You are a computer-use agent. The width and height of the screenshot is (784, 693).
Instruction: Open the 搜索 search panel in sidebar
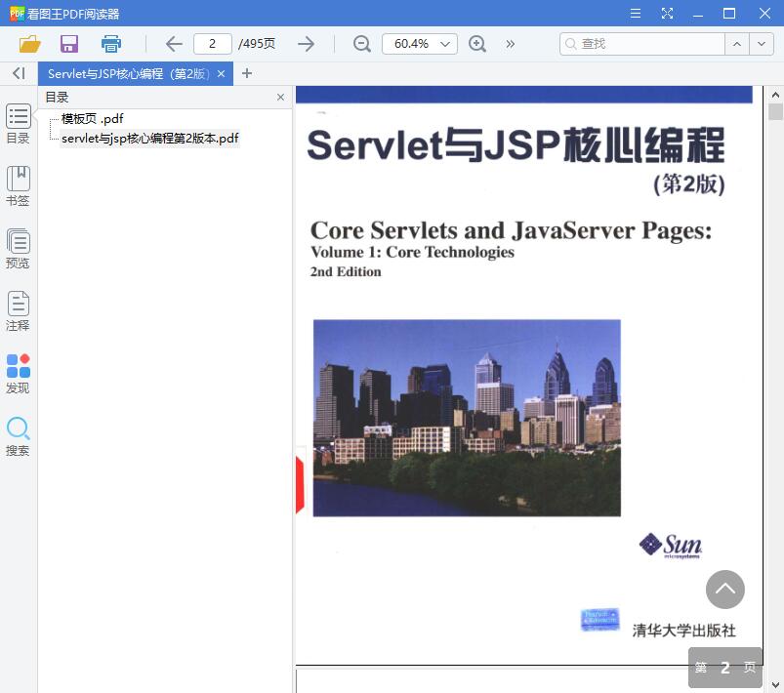pos(18,434)
